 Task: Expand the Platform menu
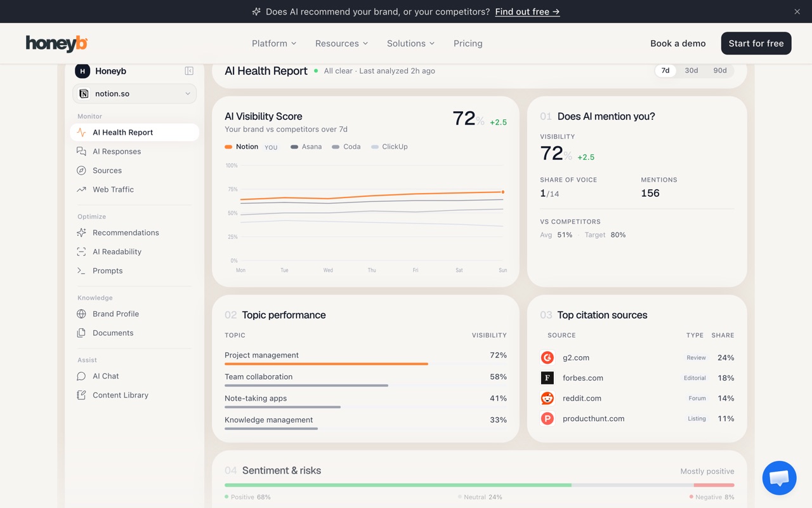click(x=274, y=43)
